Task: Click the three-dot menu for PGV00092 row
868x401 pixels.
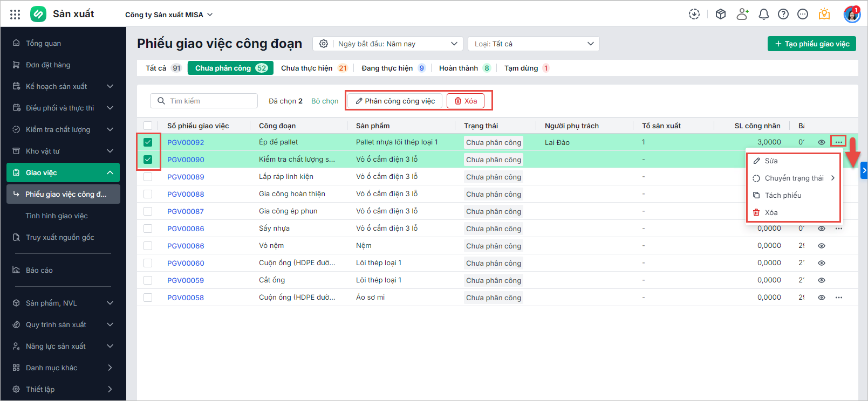Action: point(838,142)
